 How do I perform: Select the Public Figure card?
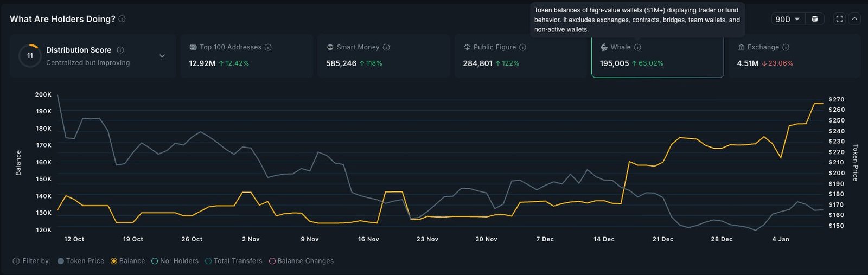pos(520,56)
